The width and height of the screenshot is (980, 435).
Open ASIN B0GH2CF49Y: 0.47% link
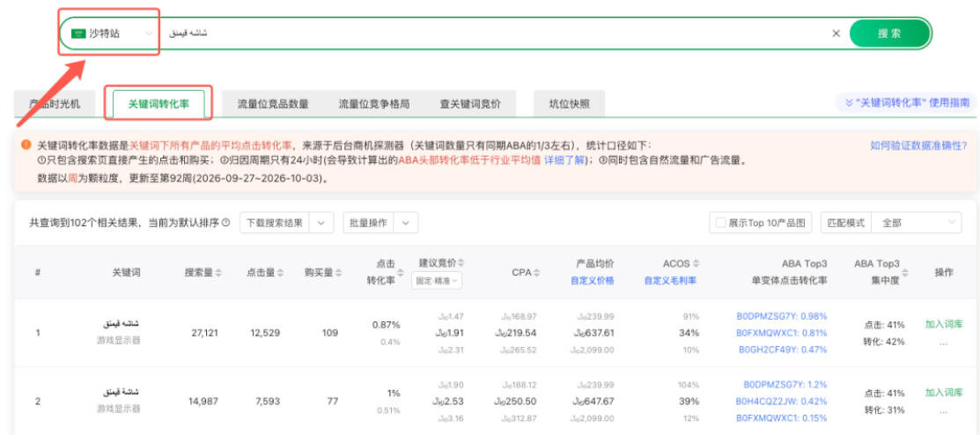tap(783, 350)
